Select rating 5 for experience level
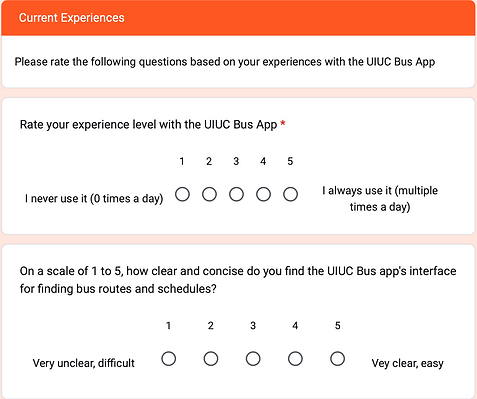 pyautogui.click(x=290, y=194)
